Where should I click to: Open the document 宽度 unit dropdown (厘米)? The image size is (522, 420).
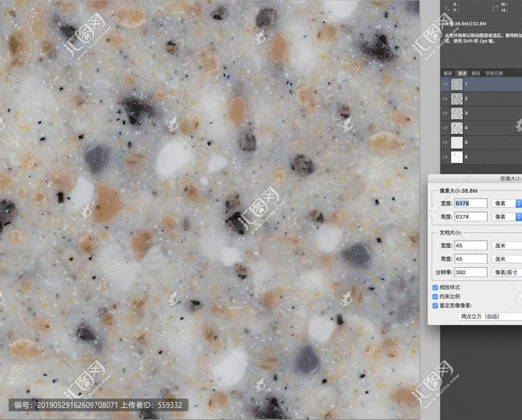coord(507,246)
